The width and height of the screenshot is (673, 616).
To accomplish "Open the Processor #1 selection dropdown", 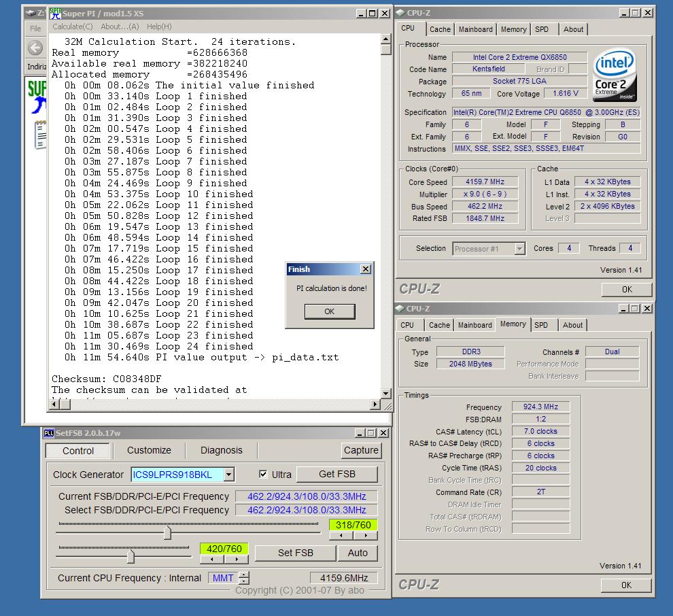I will coord(520,249).
